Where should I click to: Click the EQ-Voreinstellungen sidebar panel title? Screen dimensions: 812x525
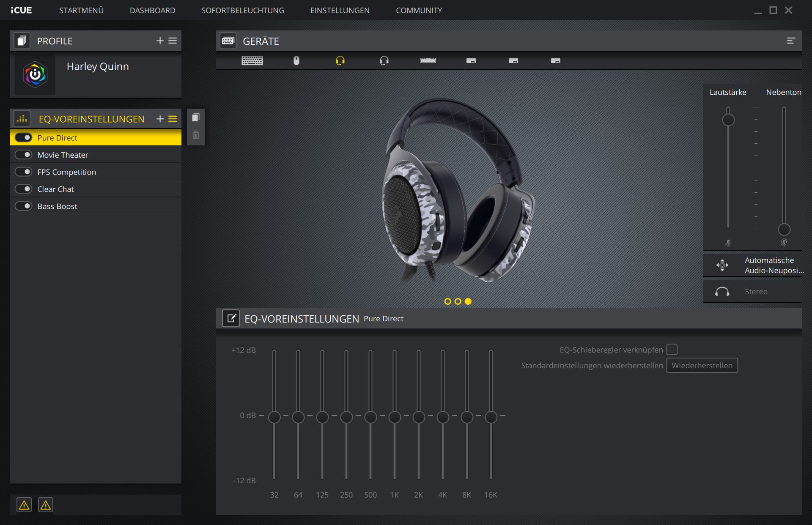(91, 119)
